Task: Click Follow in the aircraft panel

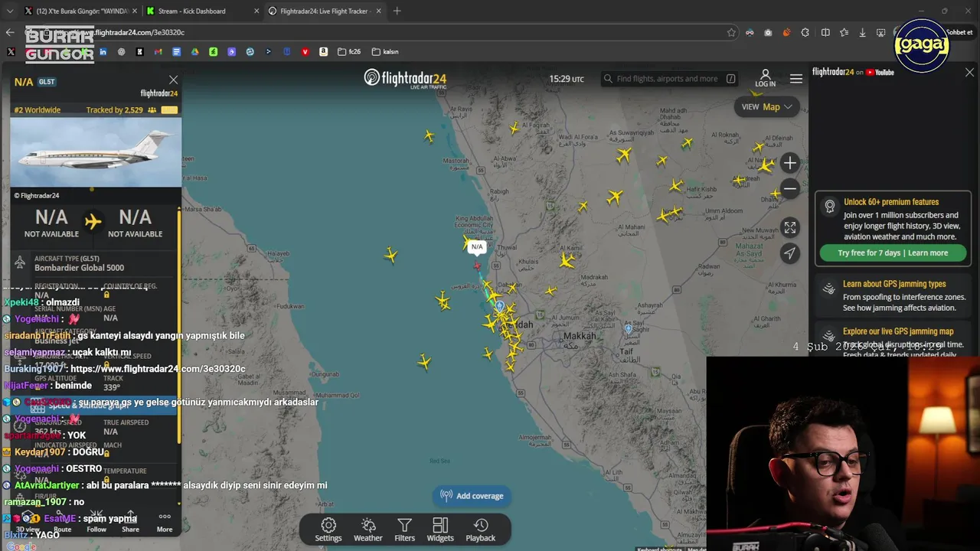Action: (96, 522)
